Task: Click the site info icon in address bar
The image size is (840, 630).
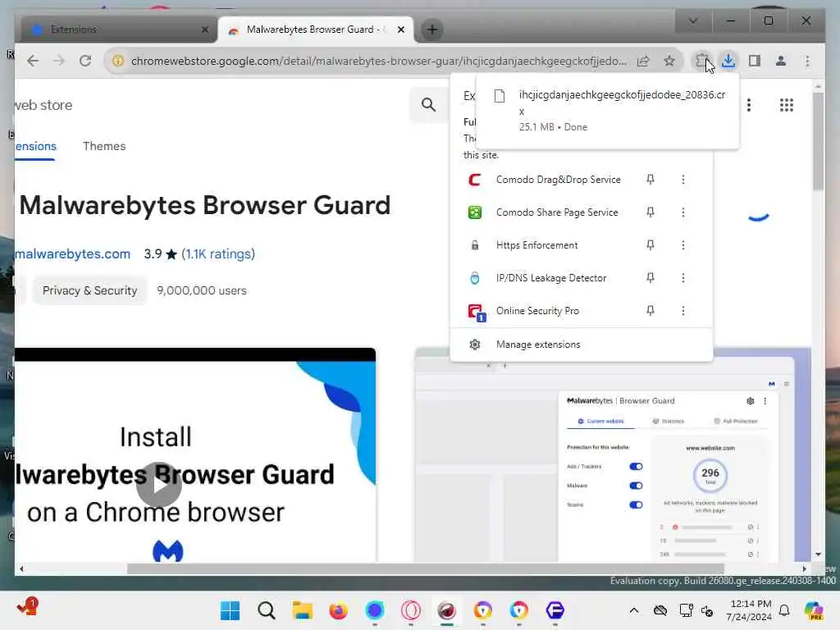Action: tap(118, 61)
